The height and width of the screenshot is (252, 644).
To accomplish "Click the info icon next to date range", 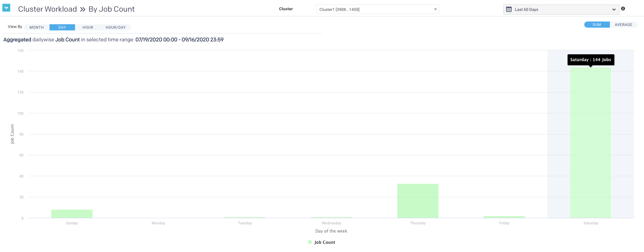I will click(623, 9).
